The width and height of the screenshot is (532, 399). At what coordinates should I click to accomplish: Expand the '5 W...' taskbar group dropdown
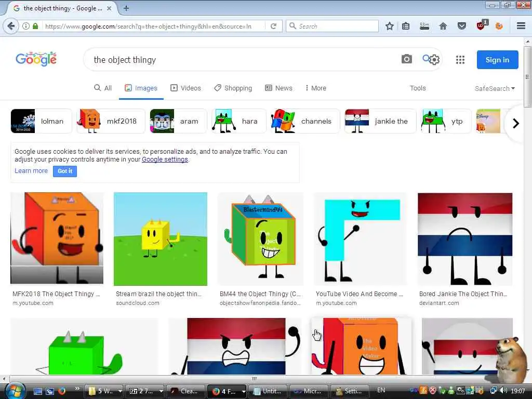[x=120, y=391]
